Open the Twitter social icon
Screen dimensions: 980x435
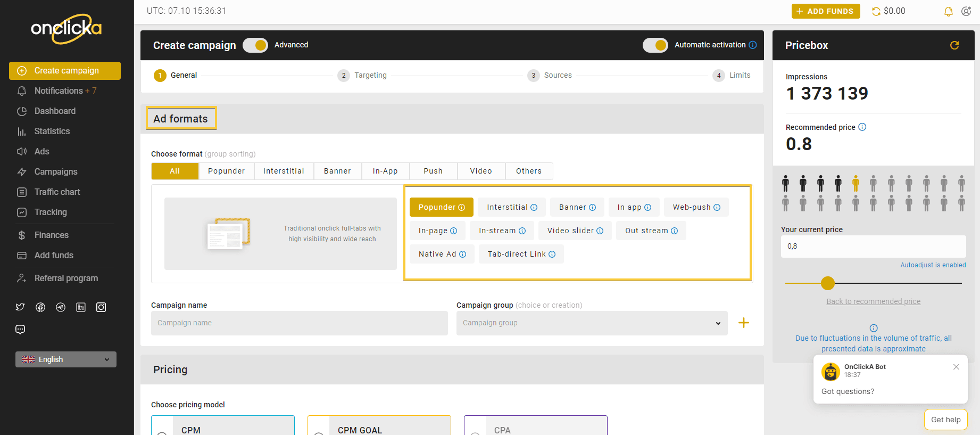pyautogui.click(x=20, y=307)
